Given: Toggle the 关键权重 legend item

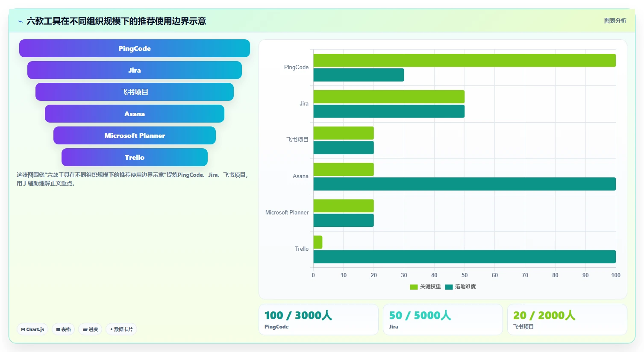Looking at the screenshot, I should 425,287.
